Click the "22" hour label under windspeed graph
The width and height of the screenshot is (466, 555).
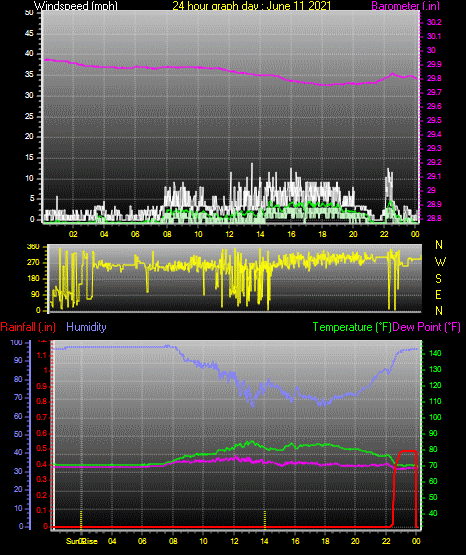pyautogui.click(x=384, y=234)
